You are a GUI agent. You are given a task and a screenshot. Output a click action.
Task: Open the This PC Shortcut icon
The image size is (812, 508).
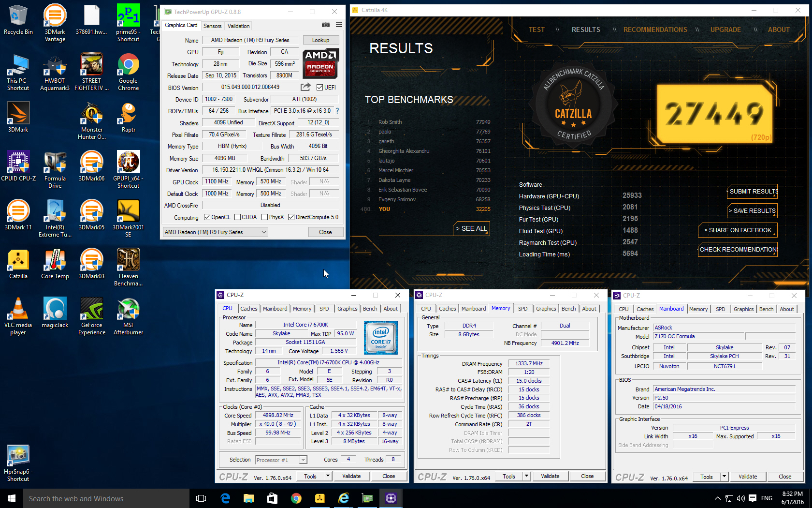18,72
